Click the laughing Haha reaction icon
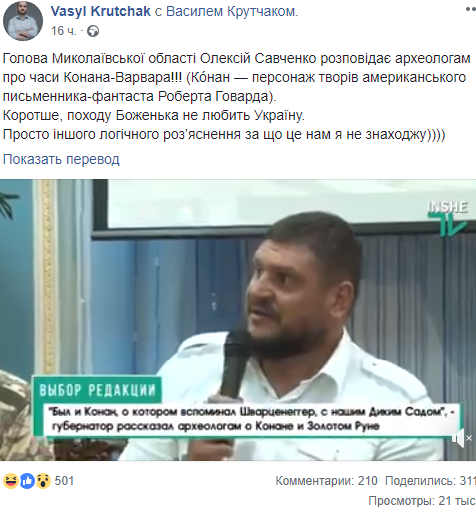Viewport: 476px width, 521px height. (11, 481)
